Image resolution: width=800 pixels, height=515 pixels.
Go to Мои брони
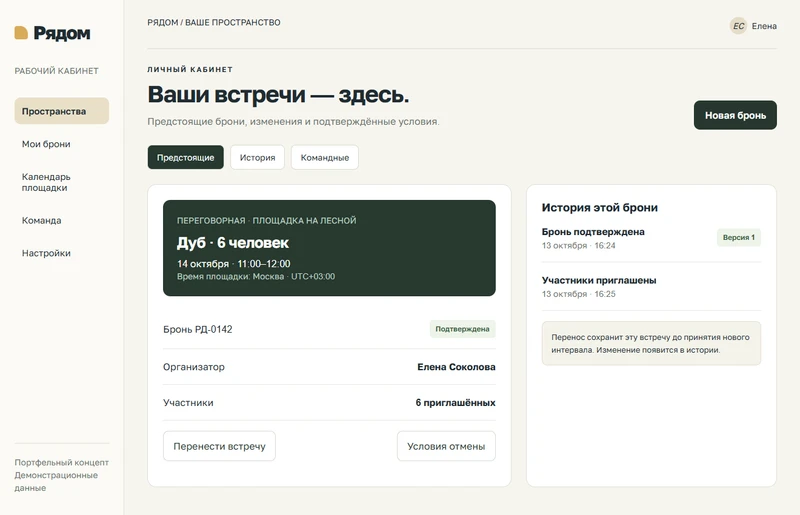[46, 144]
